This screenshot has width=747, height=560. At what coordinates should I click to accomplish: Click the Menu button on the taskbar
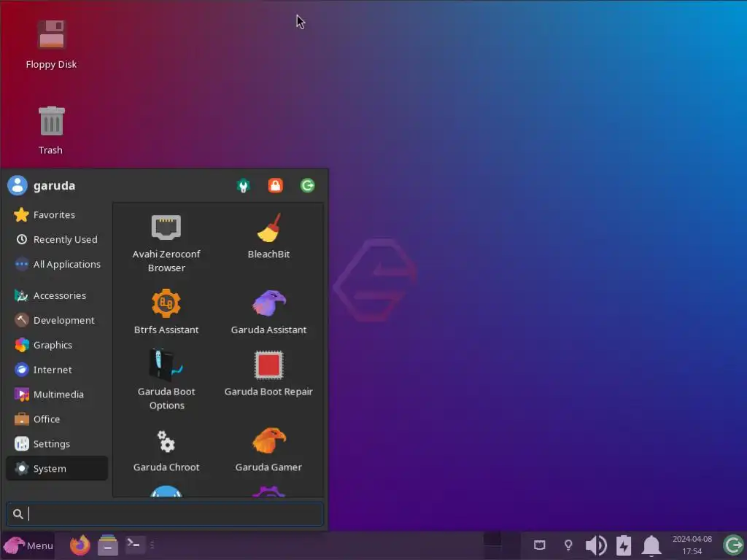pyautogui.click(x=28, y=545)
